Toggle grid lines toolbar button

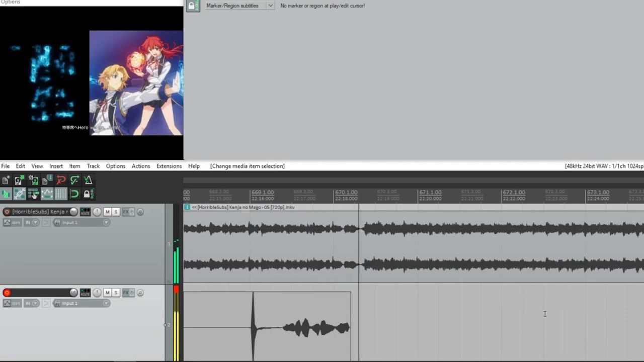pyautogui.click(x=60, y=194)
